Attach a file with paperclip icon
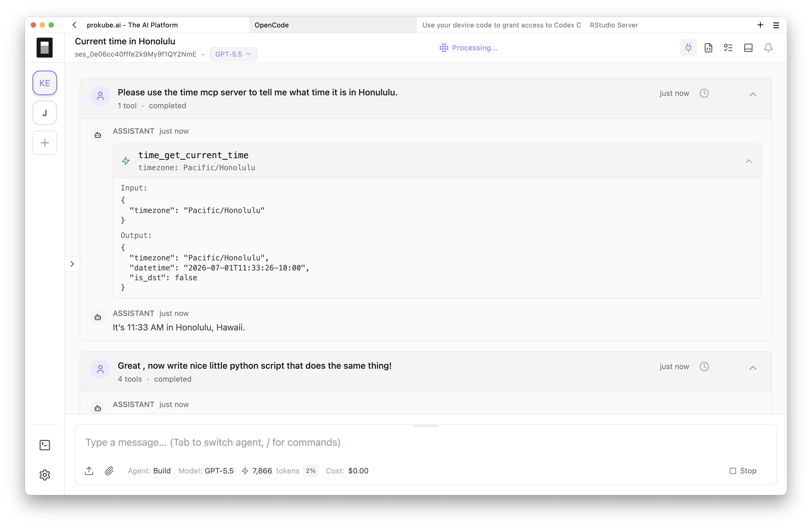812x528 pixels. 109,471
